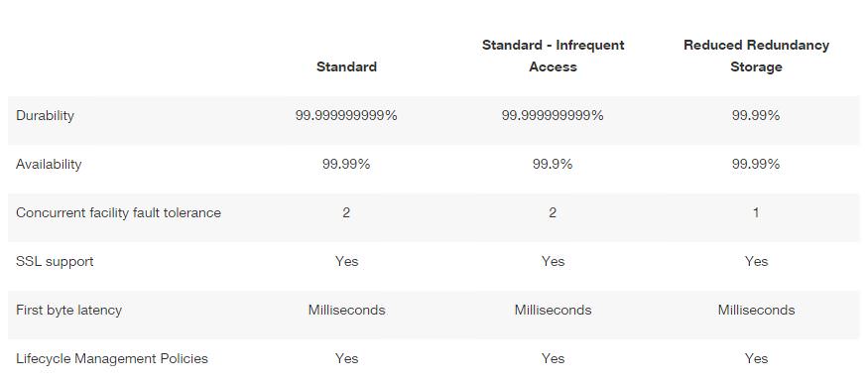Click the SSL support row label
868x385 pixels.
(55, 262)
